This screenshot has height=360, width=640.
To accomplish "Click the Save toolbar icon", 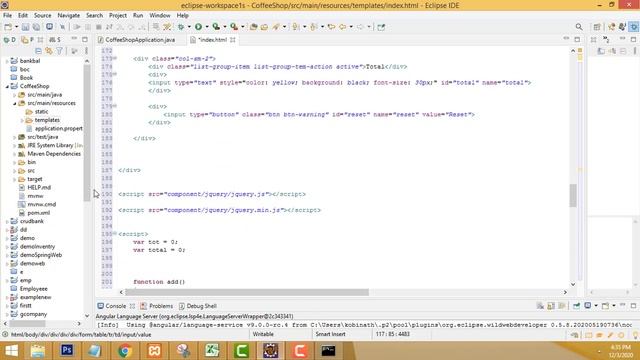I will click(25, 27).
